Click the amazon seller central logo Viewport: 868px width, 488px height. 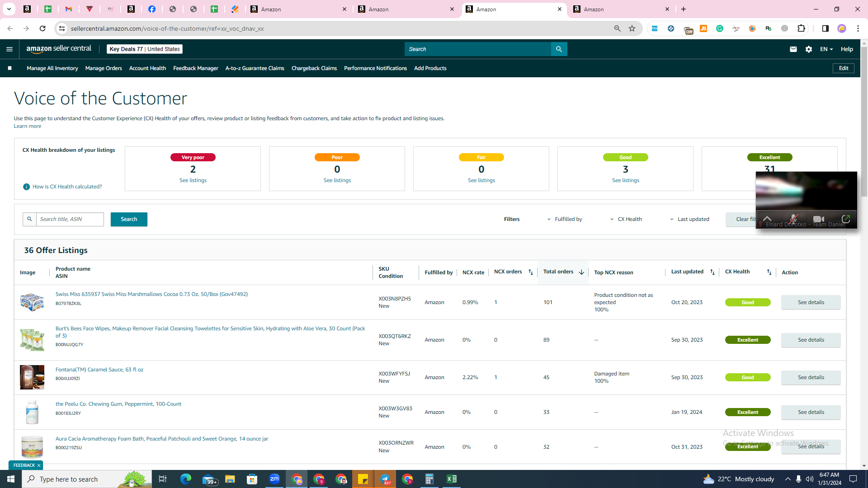point(59,49)
